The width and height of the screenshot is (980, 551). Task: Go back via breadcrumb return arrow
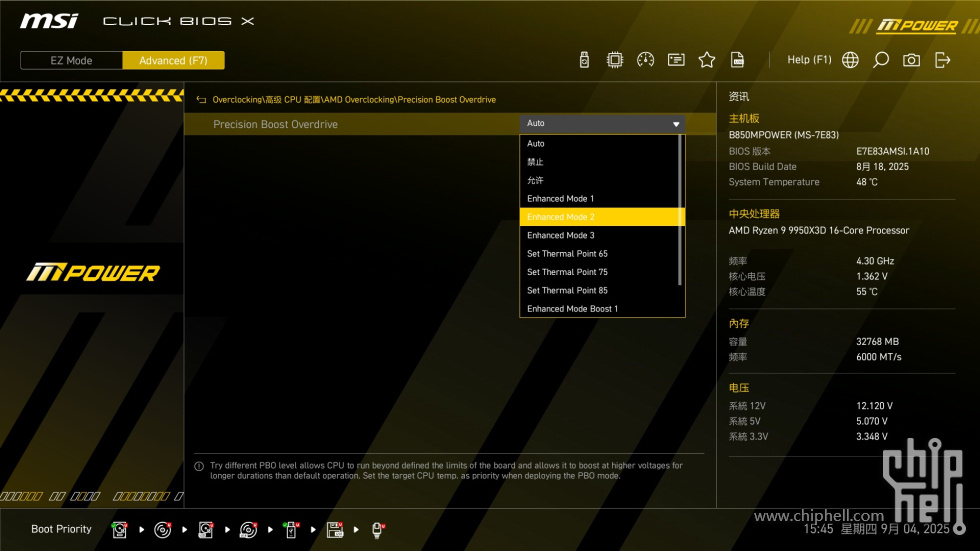click(x=201, y=100)
